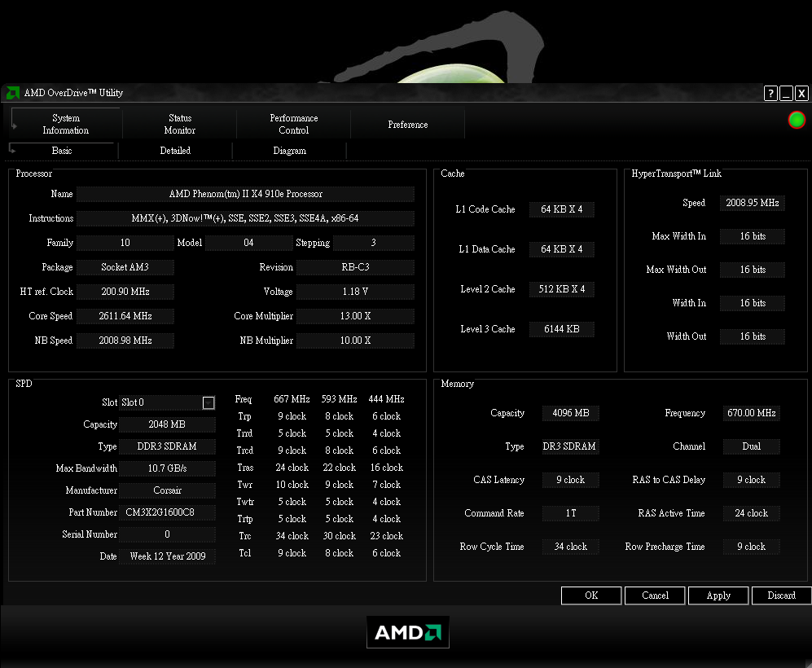Click the SPD Capacity value '2048 MB'
Image resolution: width=812 pixels, height=668 pixels.
tap(167, 424)
